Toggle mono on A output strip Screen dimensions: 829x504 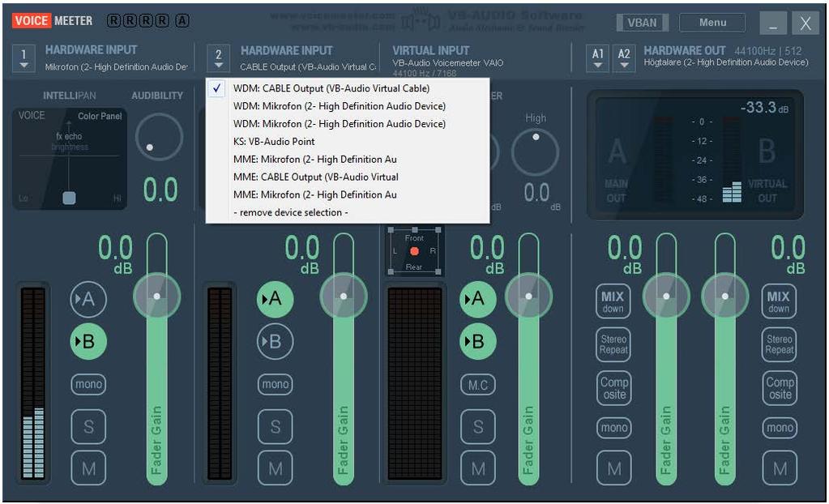pos(613,427)
